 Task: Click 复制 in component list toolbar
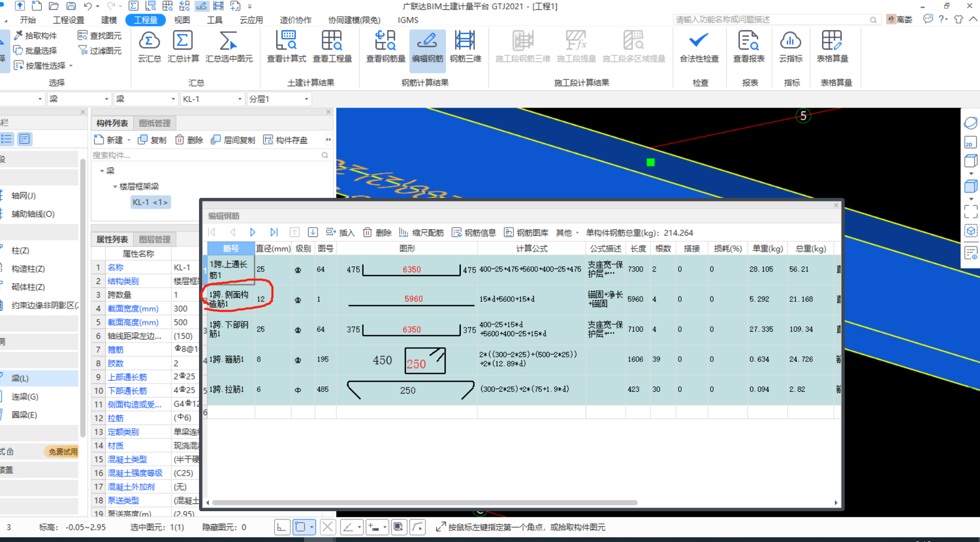152,140
